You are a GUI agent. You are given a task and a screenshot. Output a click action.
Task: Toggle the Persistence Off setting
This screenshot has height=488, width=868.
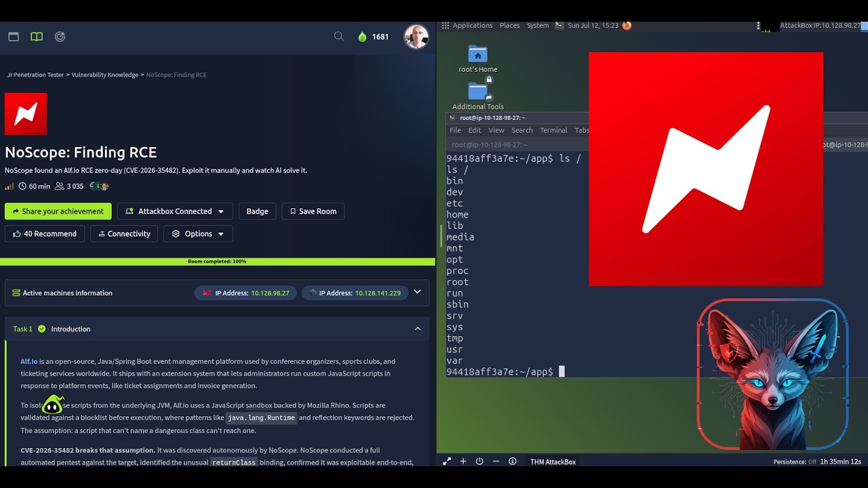pos(795,462)
